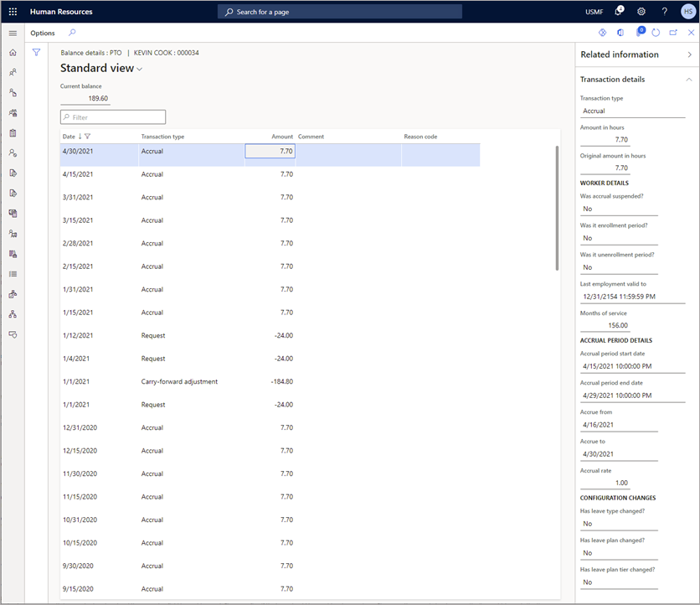Image resolution: width=700 pixels, height=605 pixels.
Task: Click the USMF company button
Action: click(594, 11)
